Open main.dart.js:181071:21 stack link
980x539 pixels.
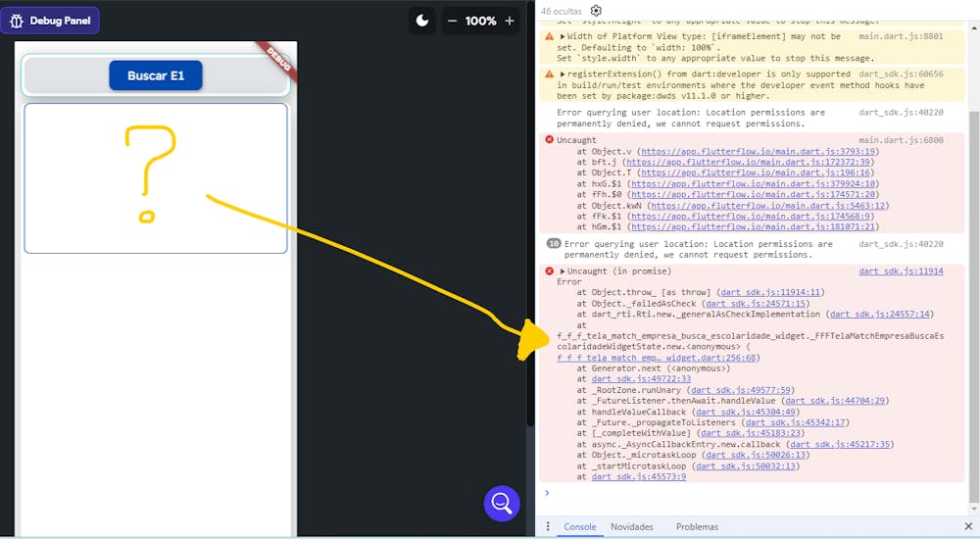pyautogui.click(x=754, y=227)
